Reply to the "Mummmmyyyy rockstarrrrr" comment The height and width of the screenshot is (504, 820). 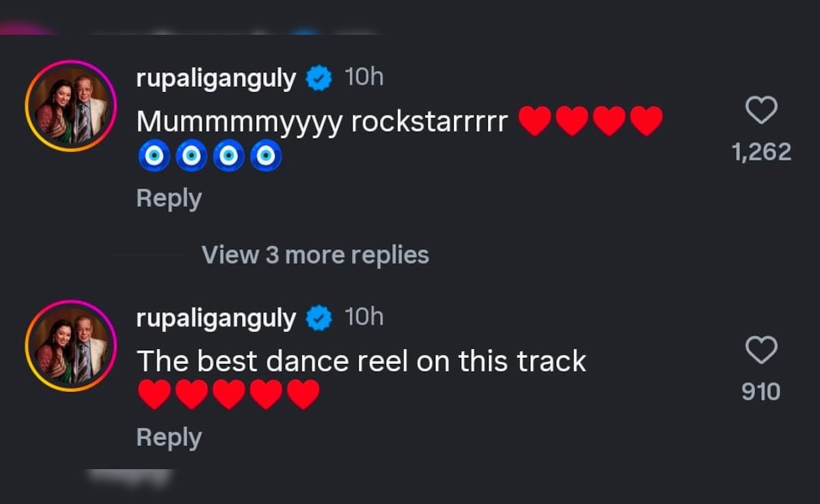pos(169,198)
